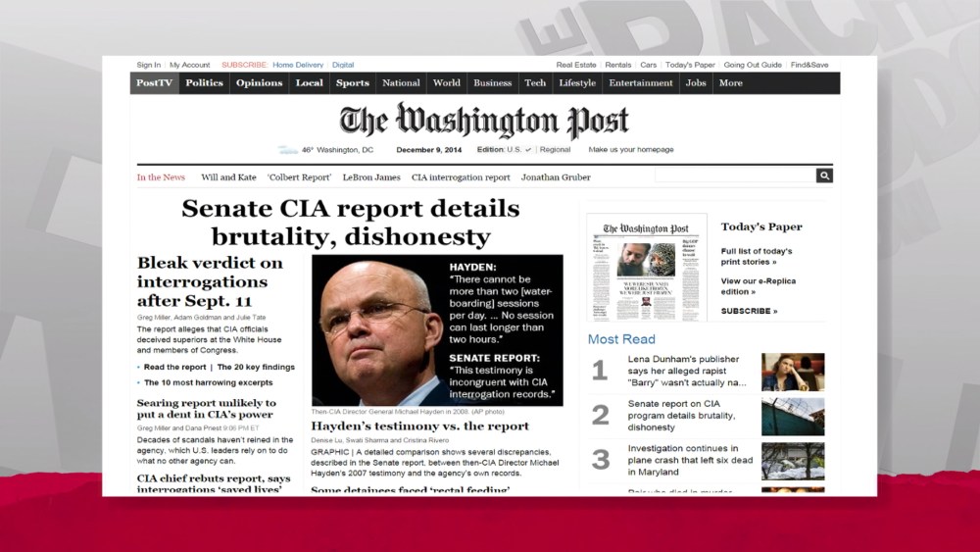Open the Sign In link
Screen dimensions: 980x552
[149, 65]
